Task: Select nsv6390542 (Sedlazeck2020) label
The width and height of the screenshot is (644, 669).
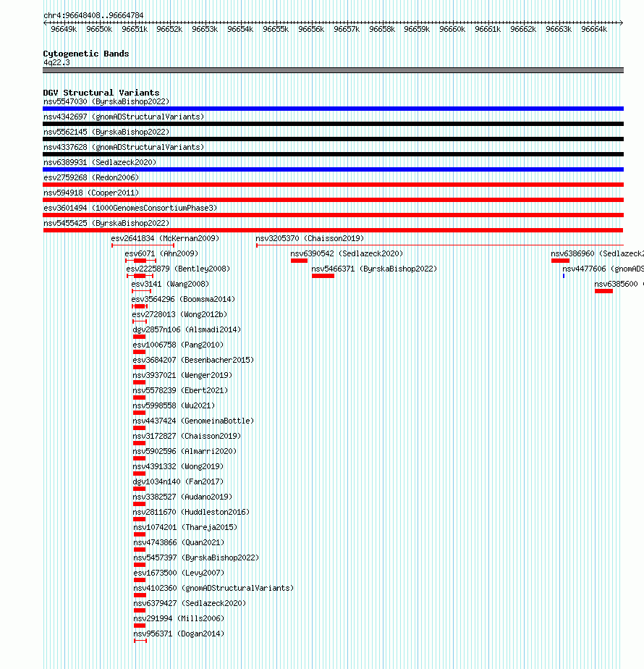Action: [347, 253]
